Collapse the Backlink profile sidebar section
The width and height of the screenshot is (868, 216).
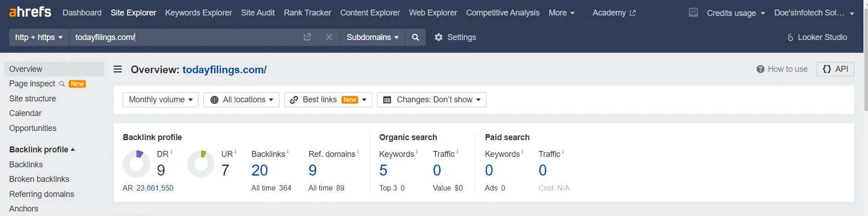[x=42, y=150]
